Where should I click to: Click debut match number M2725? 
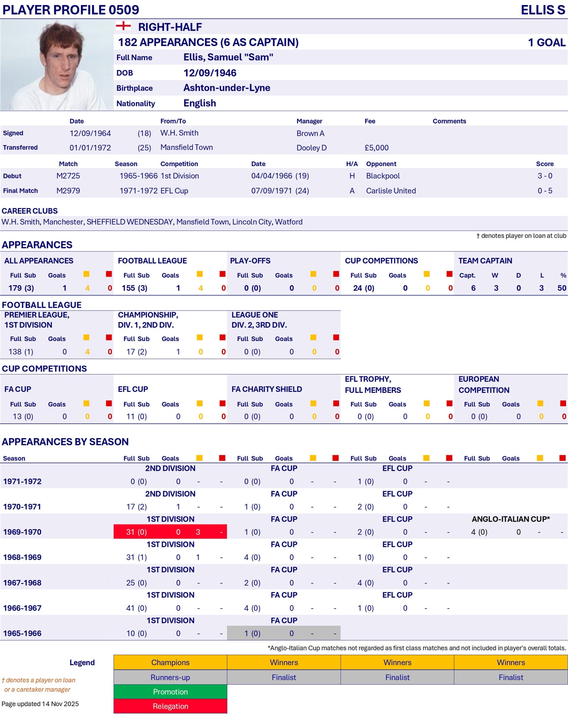tap(68, 176)
